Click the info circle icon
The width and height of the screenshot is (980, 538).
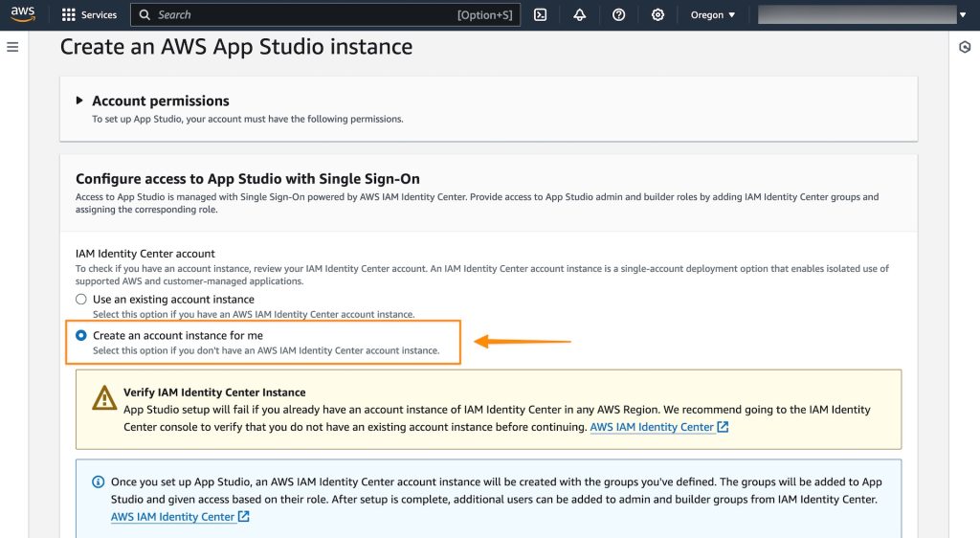99,482
